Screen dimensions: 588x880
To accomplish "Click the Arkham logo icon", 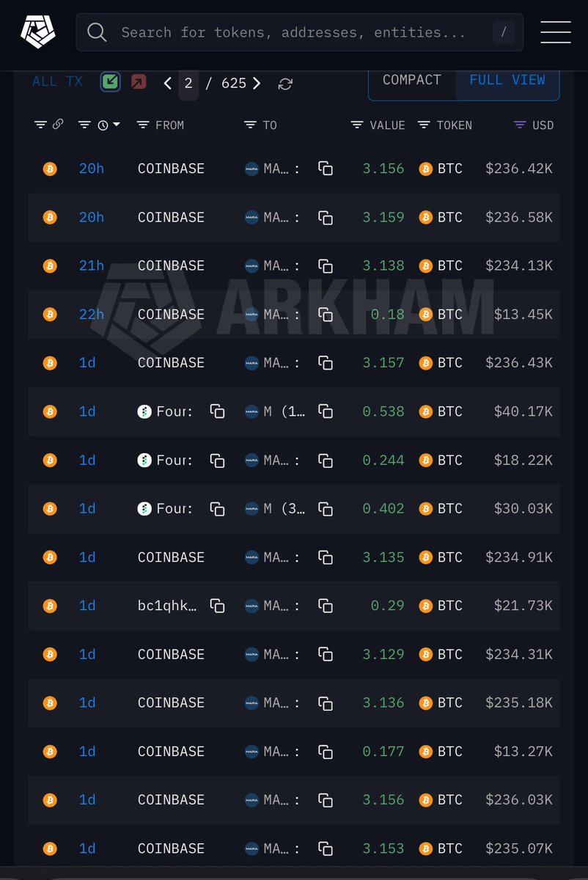I will (x=38, y=32).
